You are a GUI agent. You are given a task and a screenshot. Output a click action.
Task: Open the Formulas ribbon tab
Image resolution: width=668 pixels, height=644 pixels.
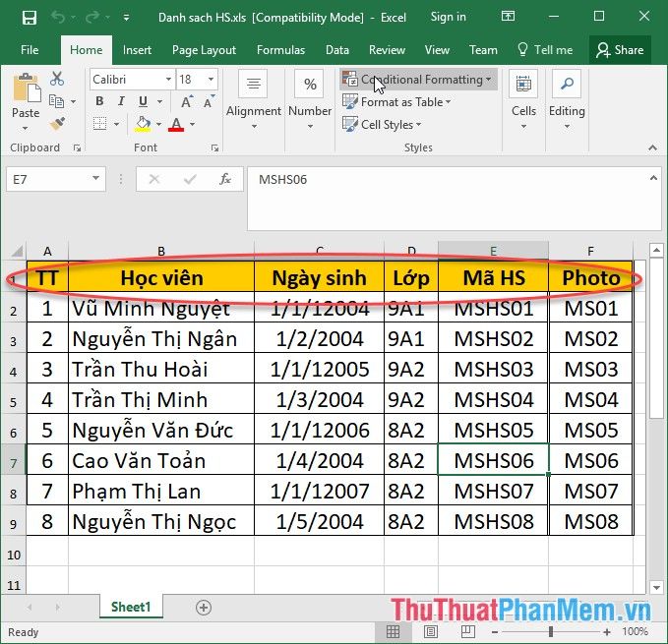pyautogui.click(x=280, y=50)
